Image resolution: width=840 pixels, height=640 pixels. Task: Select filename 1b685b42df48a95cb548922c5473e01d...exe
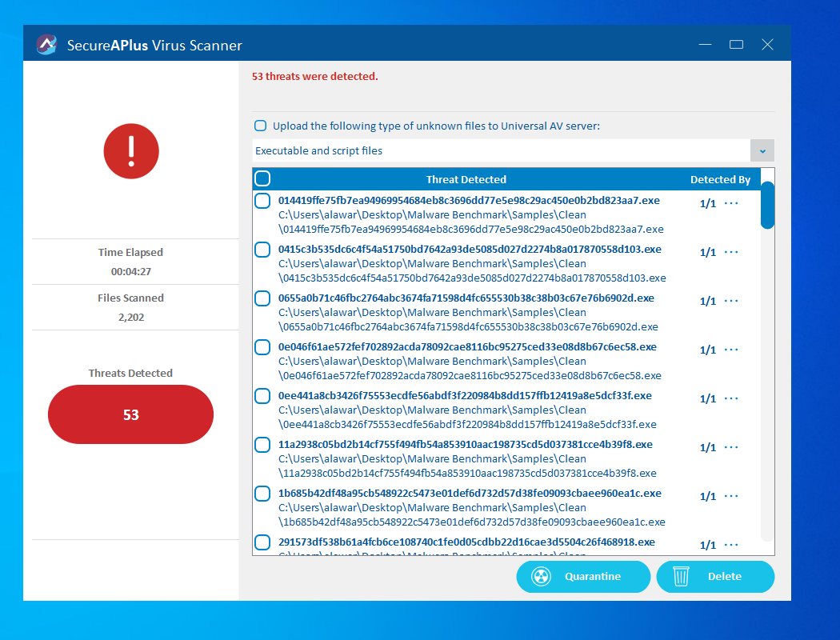click(470, 493)
